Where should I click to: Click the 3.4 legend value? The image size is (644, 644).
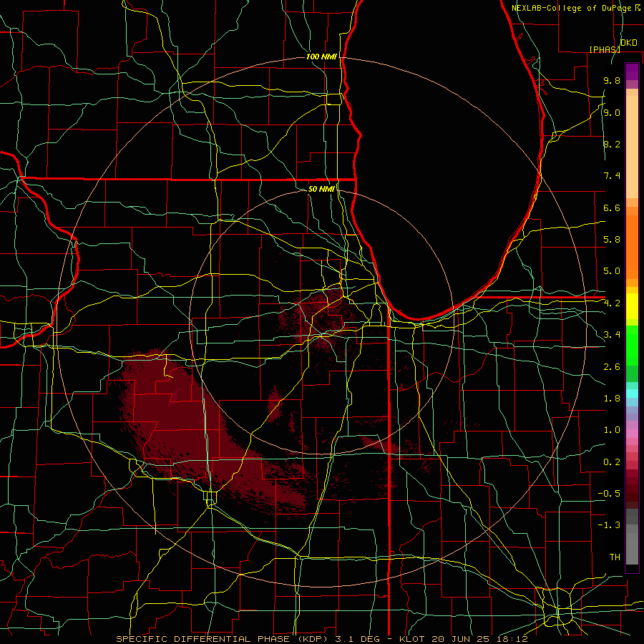click(612, 335)
